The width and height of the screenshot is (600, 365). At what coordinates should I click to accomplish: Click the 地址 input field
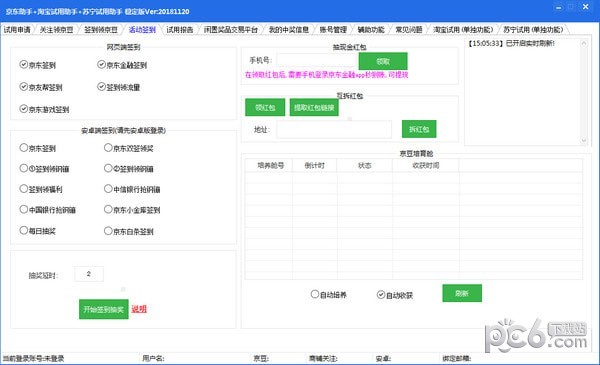coord(334,129)
